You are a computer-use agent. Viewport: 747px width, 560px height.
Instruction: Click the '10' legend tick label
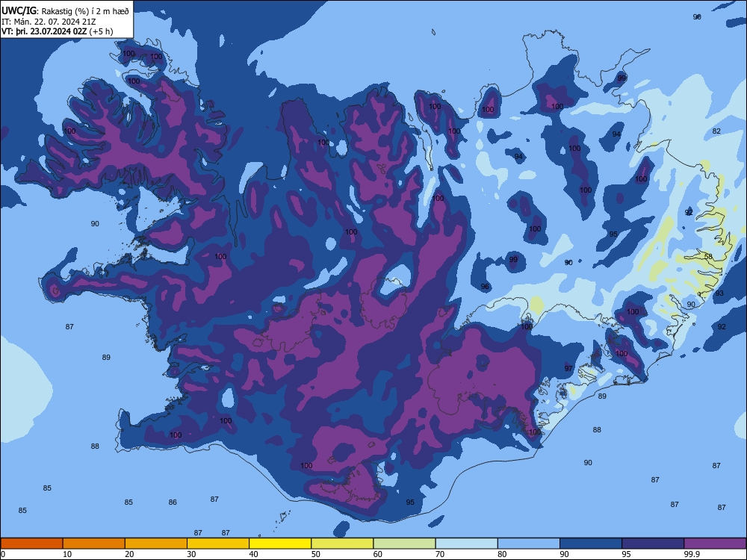(x=67, y=554)
